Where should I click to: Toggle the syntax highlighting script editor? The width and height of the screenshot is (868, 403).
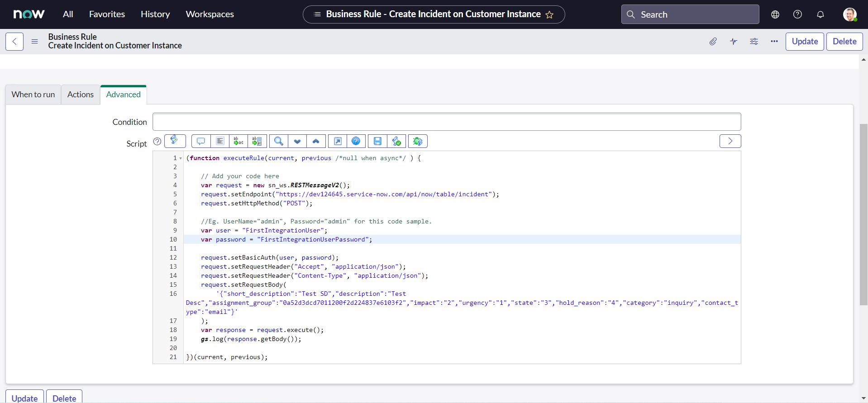click(x=175, y=141)
